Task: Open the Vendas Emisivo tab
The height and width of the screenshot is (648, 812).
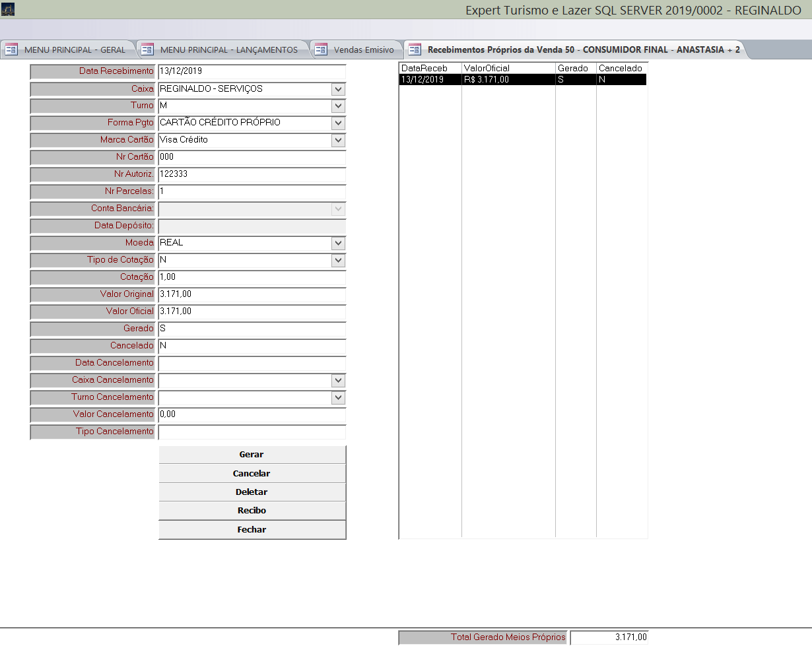Action: click(363, 49)
